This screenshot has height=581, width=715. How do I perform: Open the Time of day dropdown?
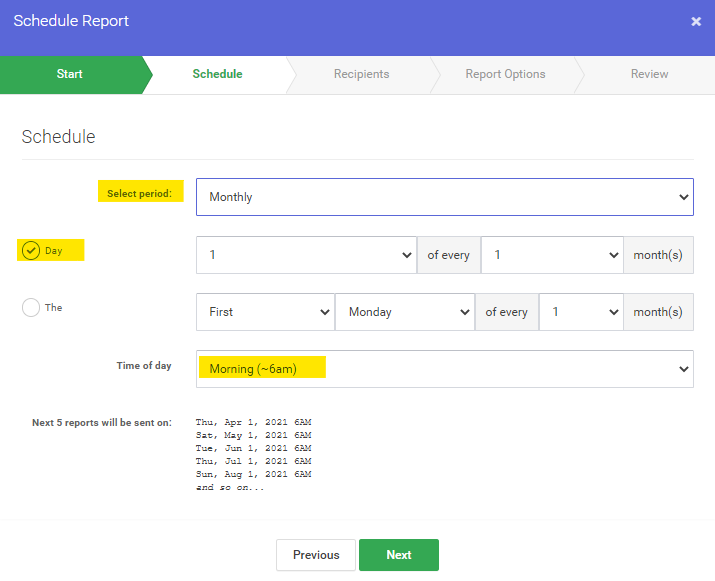[445, 369]
